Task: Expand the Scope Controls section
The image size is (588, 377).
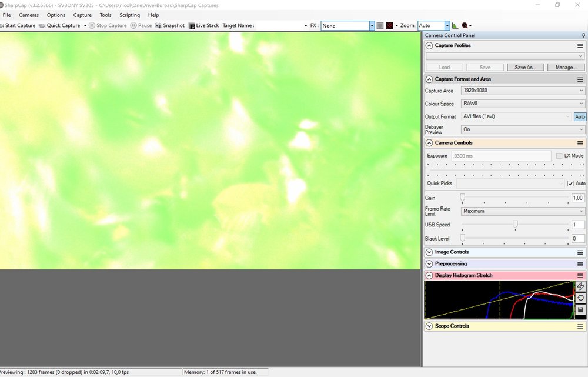Action: tap(429, 326)
